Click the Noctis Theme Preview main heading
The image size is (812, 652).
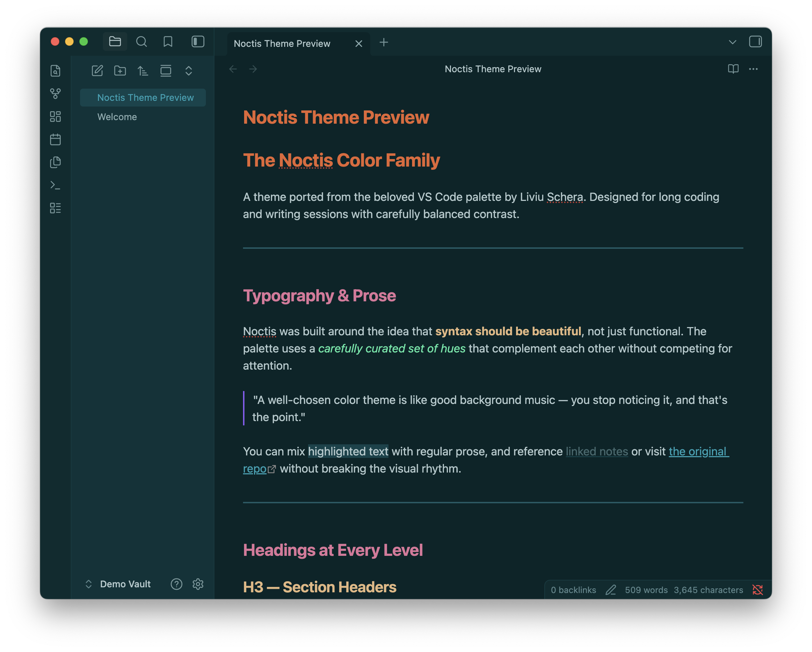point(336,117)
